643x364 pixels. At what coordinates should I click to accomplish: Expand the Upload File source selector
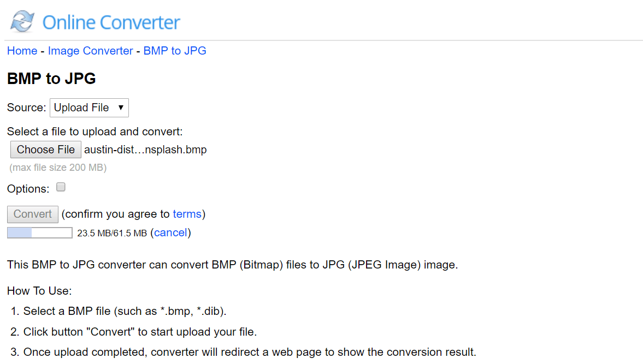pos(89,108)
